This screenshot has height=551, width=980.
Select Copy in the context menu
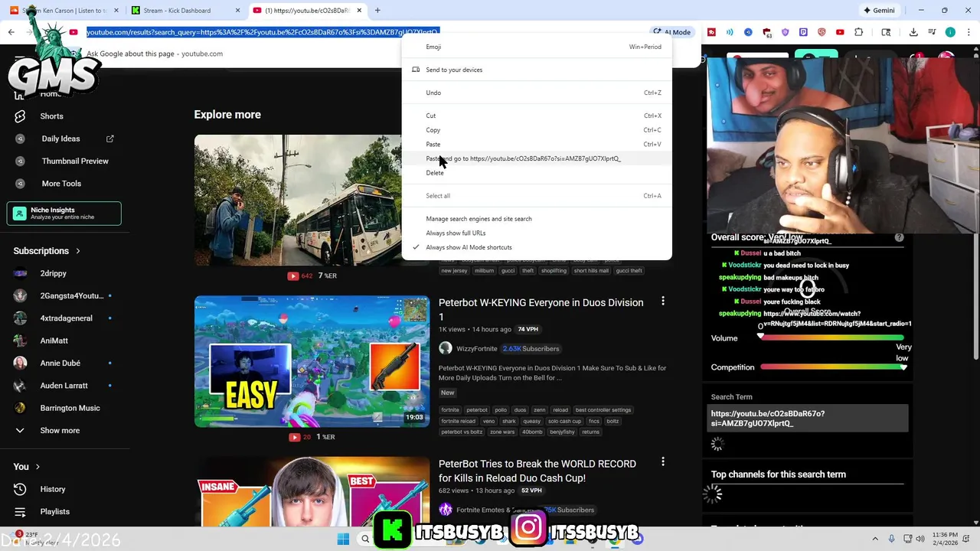coord(537,130)
